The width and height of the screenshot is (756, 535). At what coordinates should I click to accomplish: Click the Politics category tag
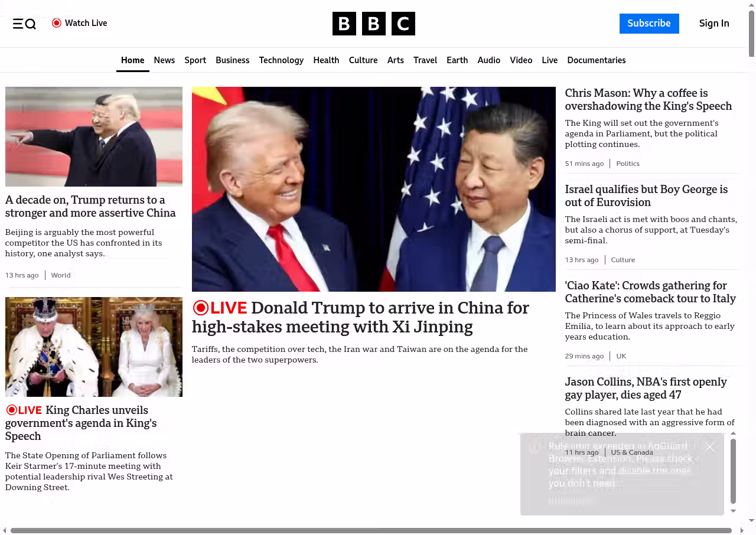[x=628, y=164]
